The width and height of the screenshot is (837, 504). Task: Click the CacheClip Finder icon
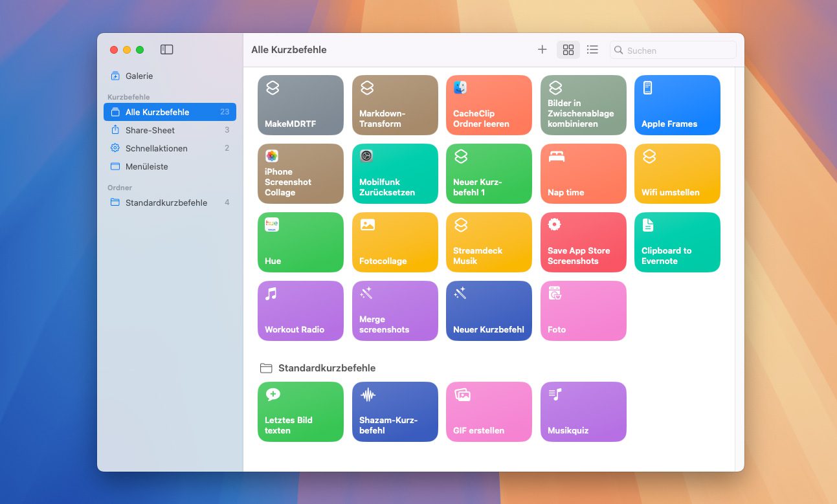[460, 88]
